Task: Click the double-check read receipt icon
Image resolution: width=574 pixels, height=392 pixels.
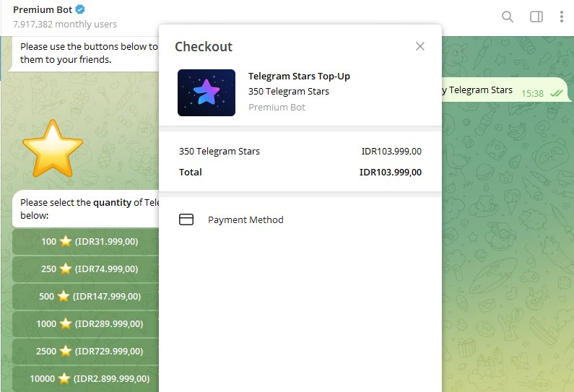Action: (x=557, y=94)
